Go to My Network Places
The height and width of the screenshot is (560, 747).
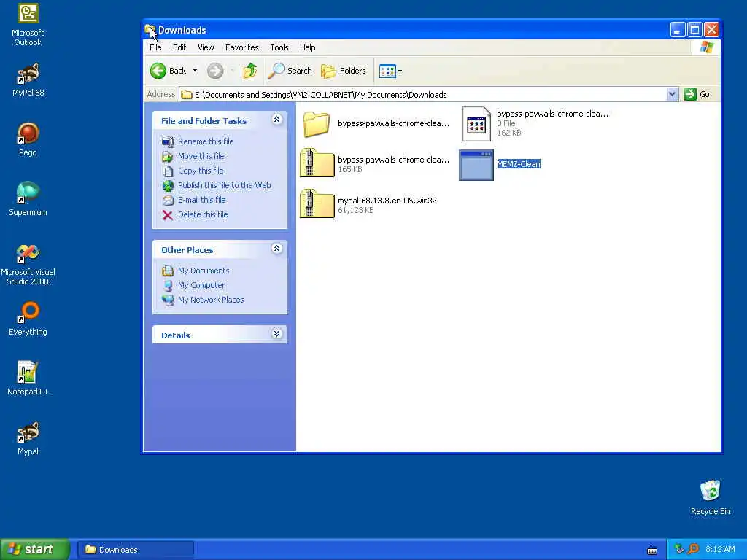(x=211, y=300)
